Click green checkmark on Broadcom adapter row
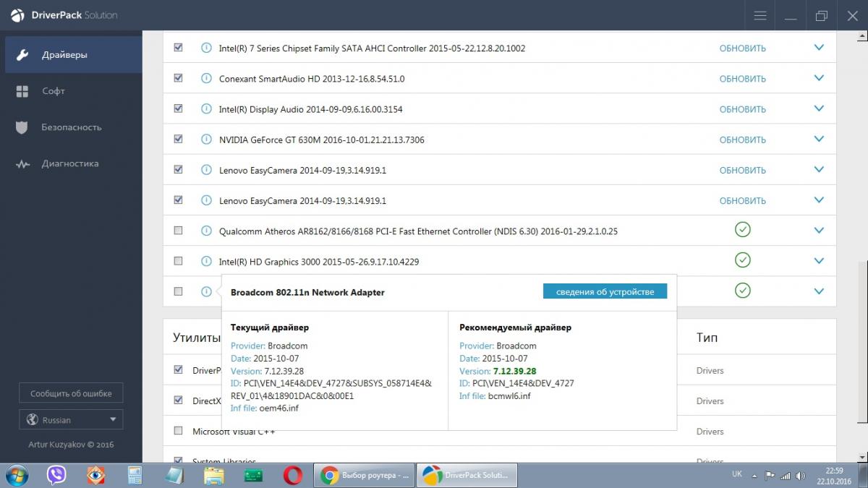The height and width of the screenshot is (488, 868). 742,291
